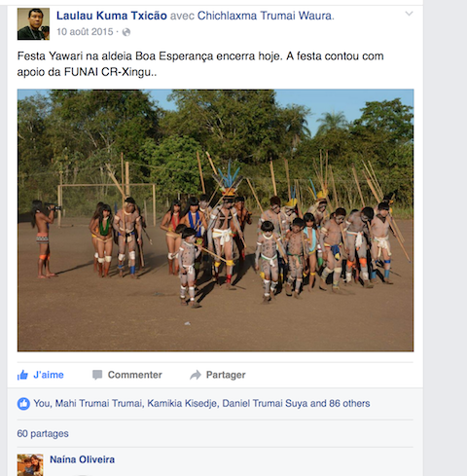Click the speech bubble Commenter icon
This screenshot has height=476, width=467.
pyautogui.click(x=97, y=375)
